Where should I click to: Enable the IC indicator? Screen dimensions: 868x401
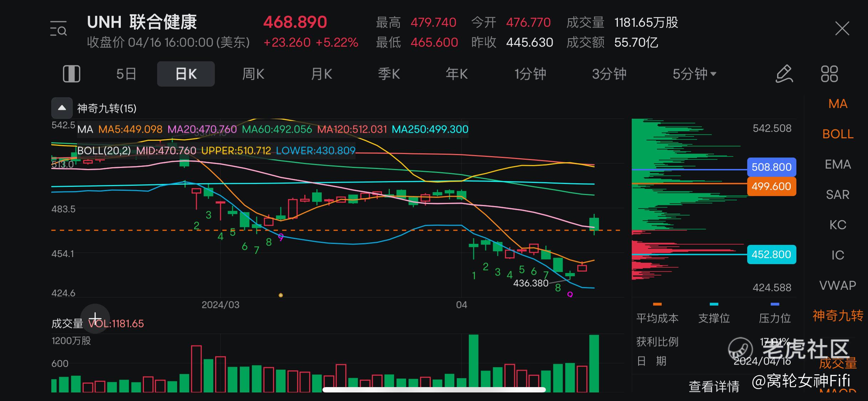point(838,255)
